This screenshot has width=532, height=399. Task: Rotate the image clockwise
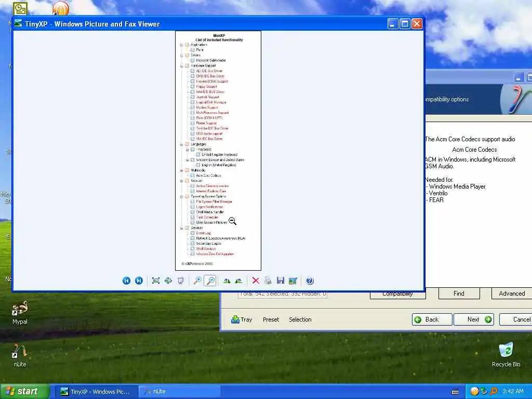pyautogui.click(x=227, y=281)
